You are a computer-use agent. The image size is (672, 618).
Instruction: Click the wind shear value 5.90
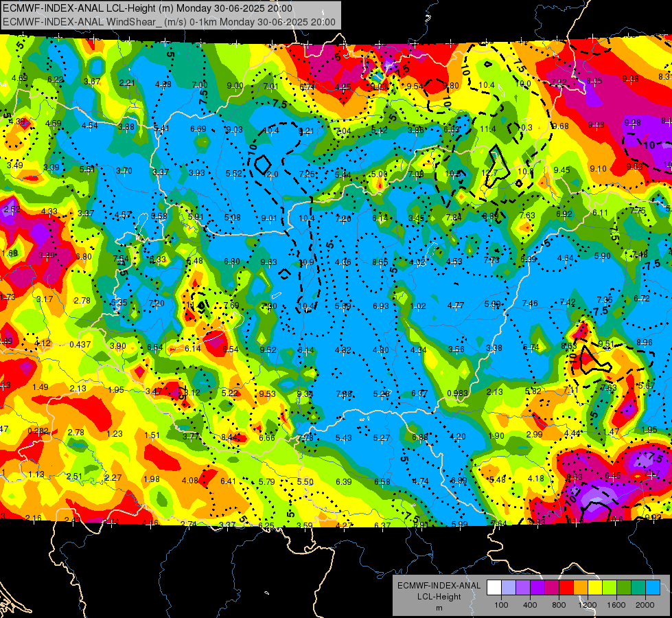point(602,256)
